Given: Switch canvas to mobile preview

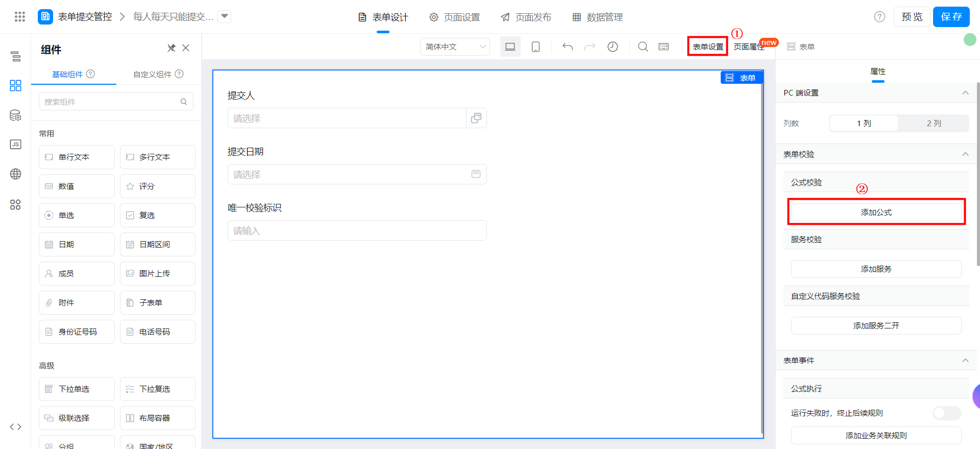Looking at the screenshot, I should point(535,46).
